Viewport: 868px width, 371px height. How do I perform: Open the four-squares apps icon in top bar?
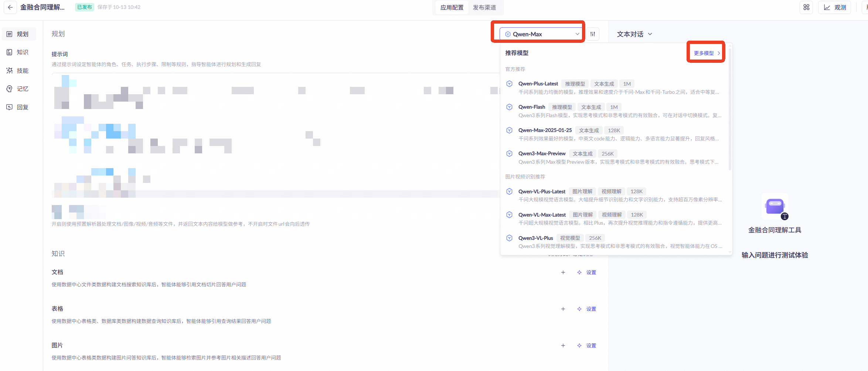(x=806, y=7)
